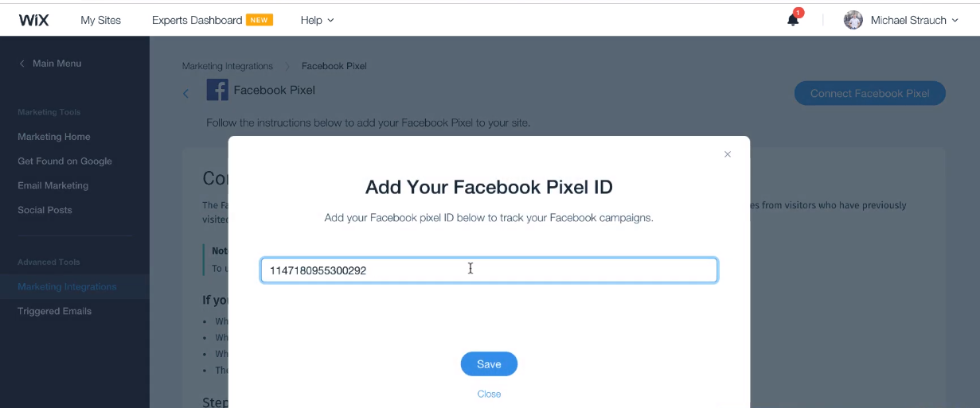Click the user profile avatar
The height and width of the screenshot is (408, 980).
click(x=853, y=20)
